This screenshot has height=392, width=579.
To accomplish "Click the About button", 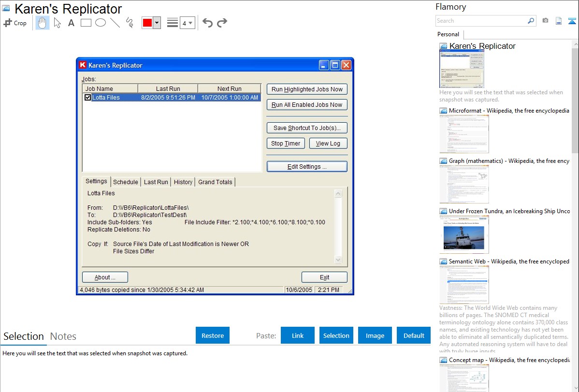I will point(105,277).
